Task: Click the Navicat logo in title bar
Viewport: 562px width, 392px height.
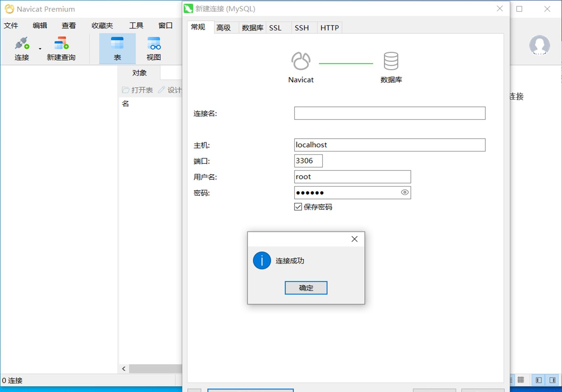Action: pyautogui.click(x=9, y=9)
